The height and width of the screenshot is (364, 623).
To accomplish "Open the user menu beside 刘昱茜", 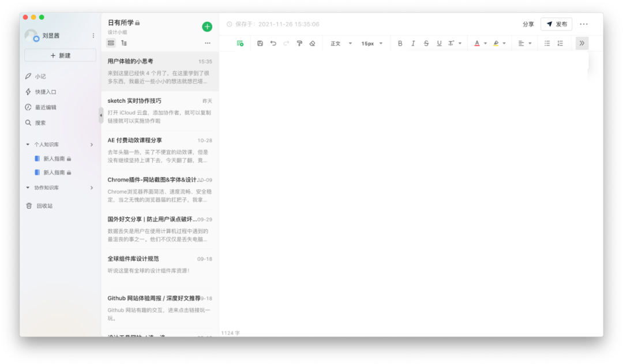I will (x=93, y=35).
